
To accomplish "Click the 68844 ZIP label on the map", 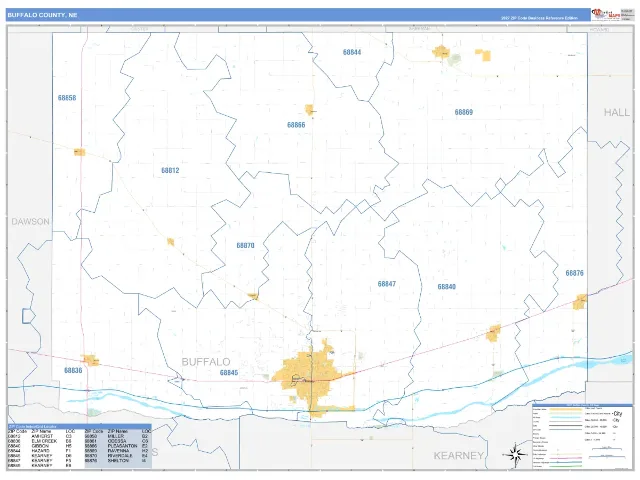I will (352, 52).
